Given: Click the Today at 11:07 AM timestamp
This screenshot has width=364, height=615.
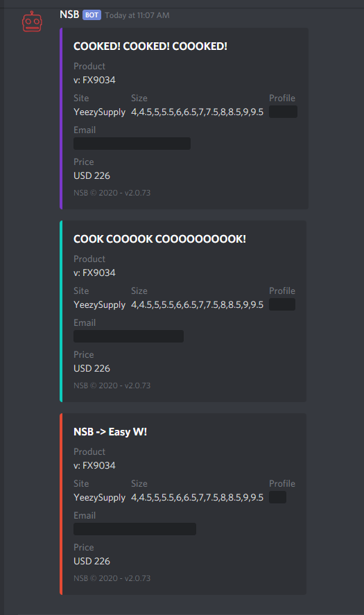Looking at the screenshot, I should pos(137,15).
